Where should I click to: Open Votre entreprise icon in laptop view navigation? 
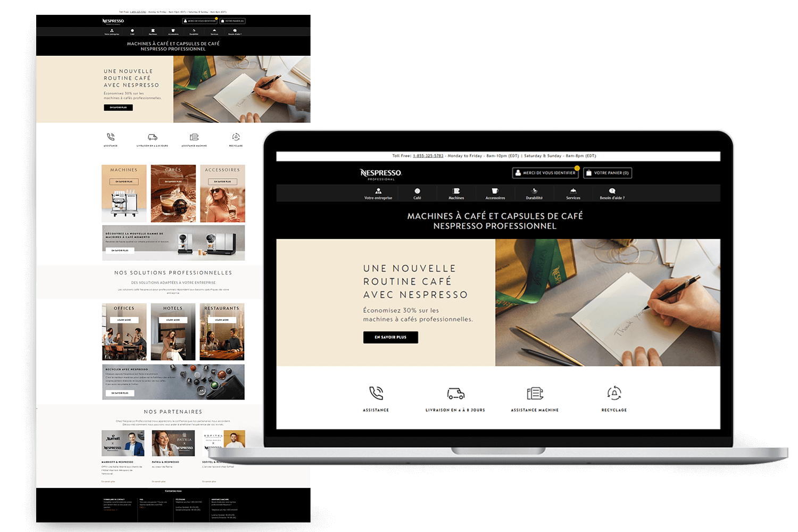click(x=378, y=190)
